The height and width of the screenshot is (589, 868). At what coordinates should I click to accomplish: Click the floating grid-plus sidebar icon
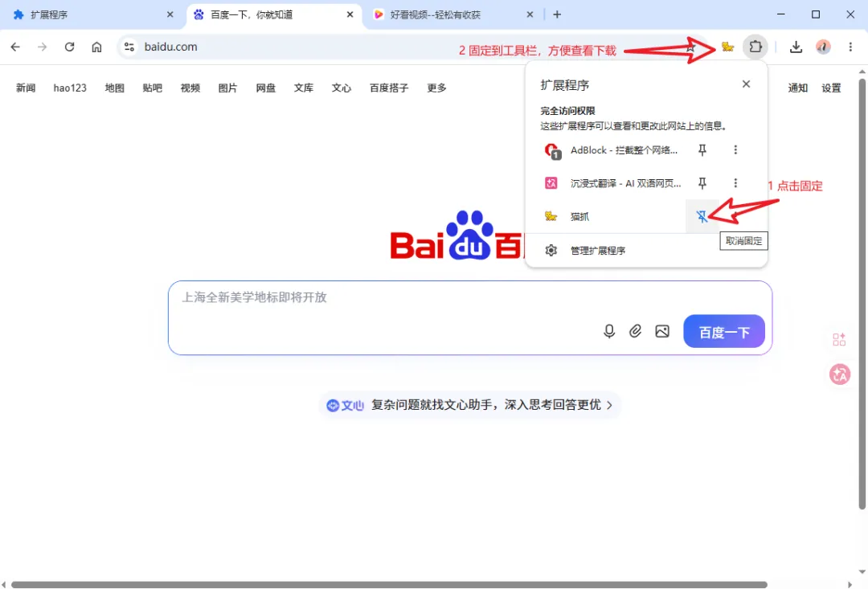(839, 339)
